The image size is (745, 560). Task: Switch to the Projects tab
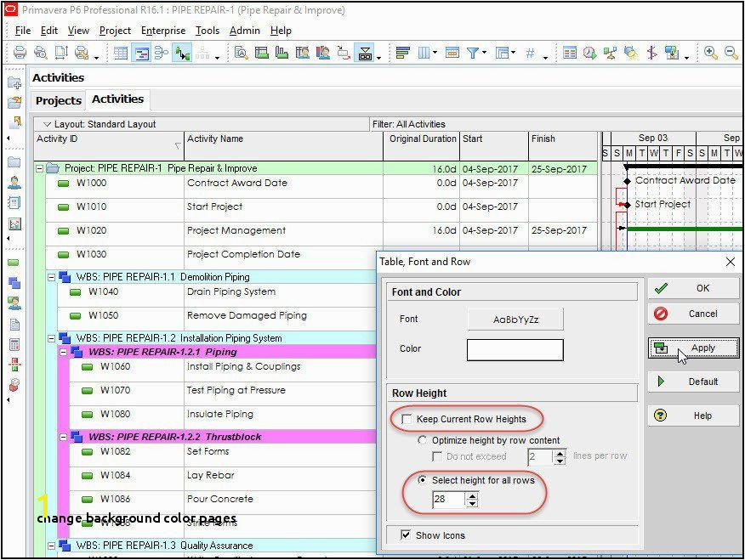(59, 100)
